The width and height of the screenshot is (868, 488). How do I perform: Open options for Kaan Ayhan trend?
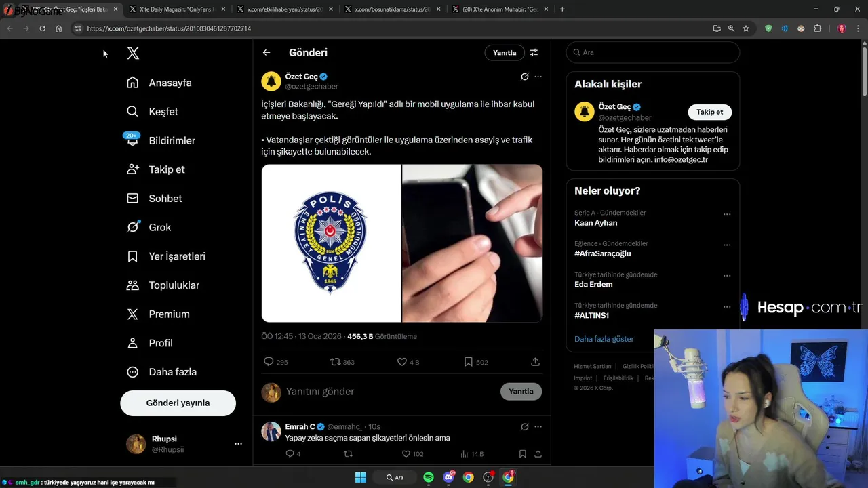coord(727,214)
